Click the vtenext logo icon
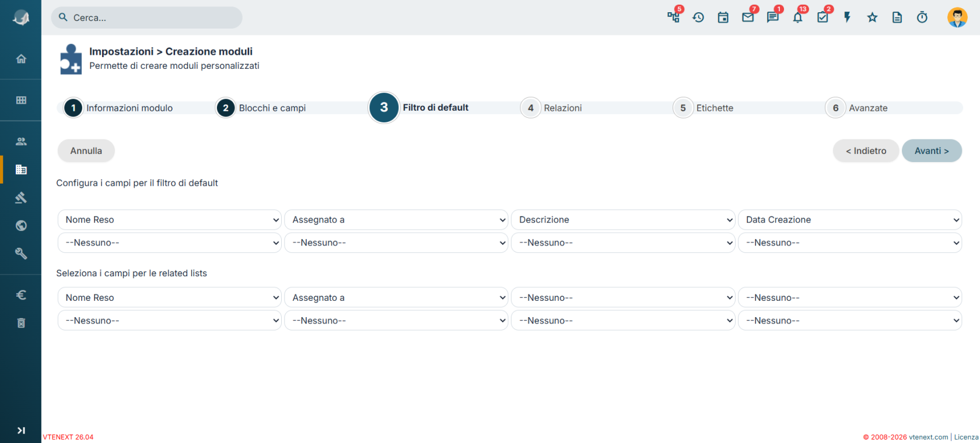This screenshot has width=980, height=443. pos(21,18)
